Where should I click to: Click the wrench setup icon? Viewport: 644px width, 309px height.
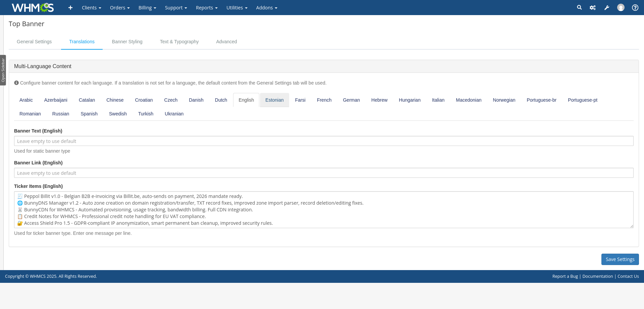(607, 8)
